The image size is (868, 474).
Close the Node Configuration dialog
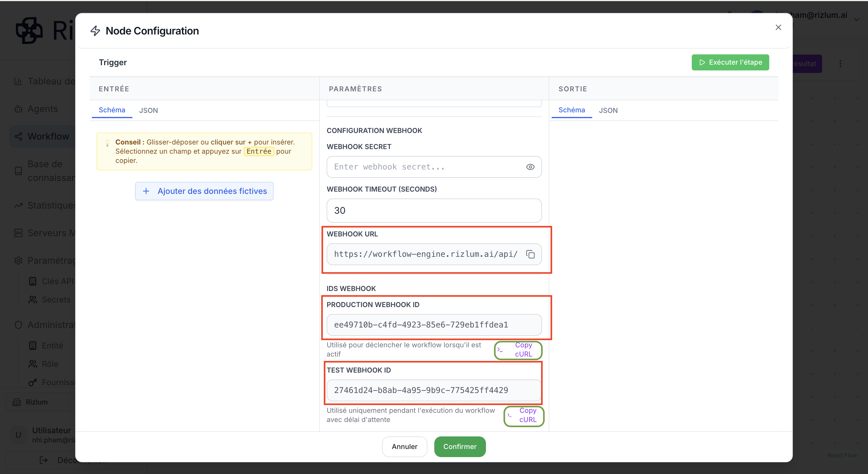(778, 27)
